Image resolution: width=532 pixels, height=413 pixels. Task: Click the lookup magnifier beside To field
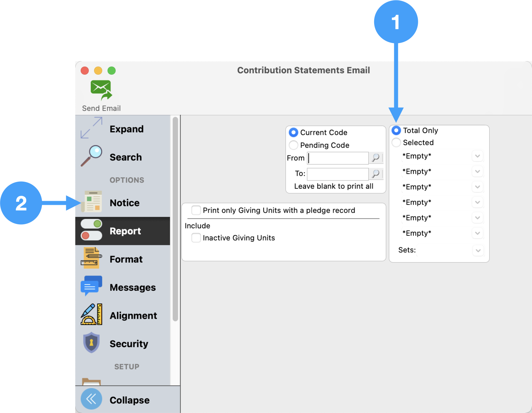[376, 174]
